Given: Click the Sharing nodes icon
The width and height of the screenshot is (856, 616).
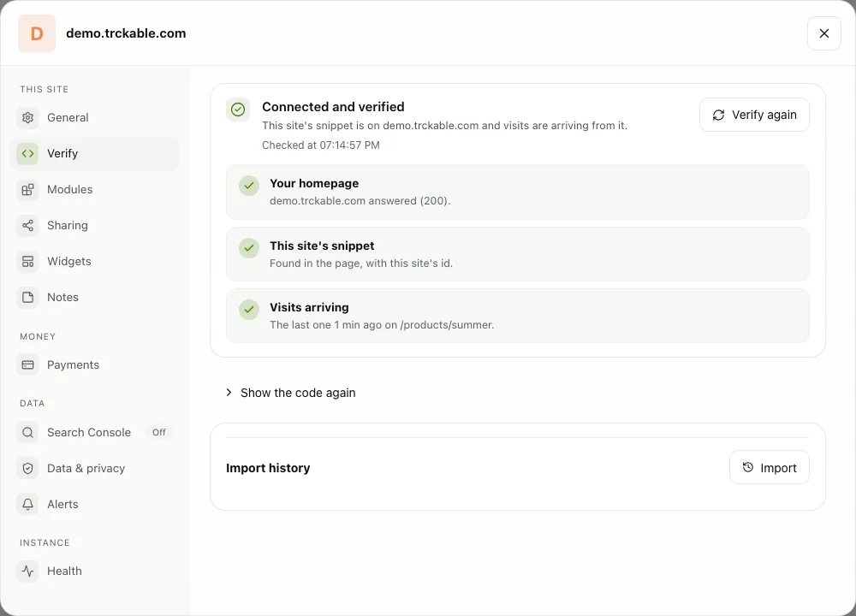Looking at the screenshot, I should (28, 225).
